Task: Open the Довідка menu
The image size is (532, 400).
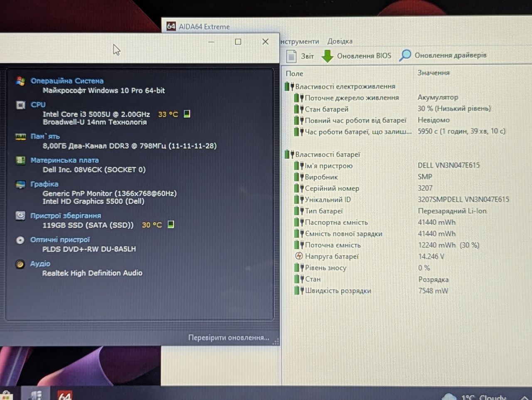Action: 340,41
